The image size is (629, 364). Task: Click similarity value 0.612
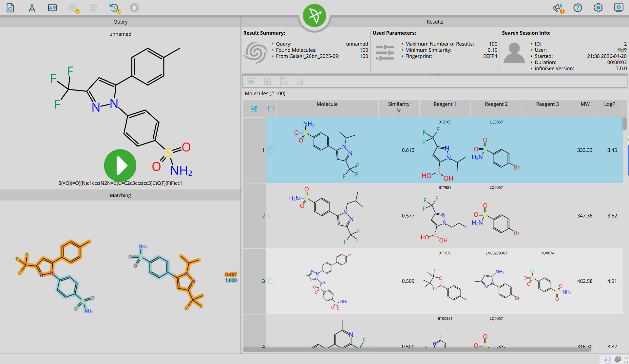pyautogui.click(x=408, y=150)
